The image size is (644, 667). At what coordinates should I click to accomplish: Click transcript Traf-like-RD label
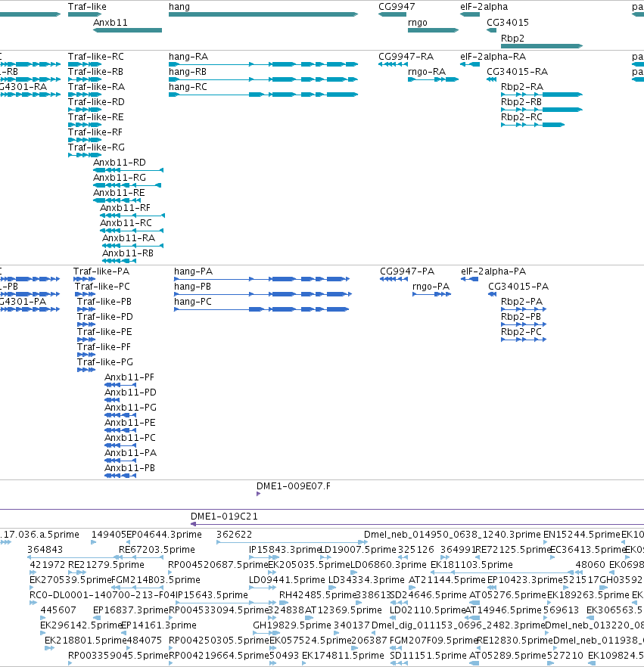97,102
